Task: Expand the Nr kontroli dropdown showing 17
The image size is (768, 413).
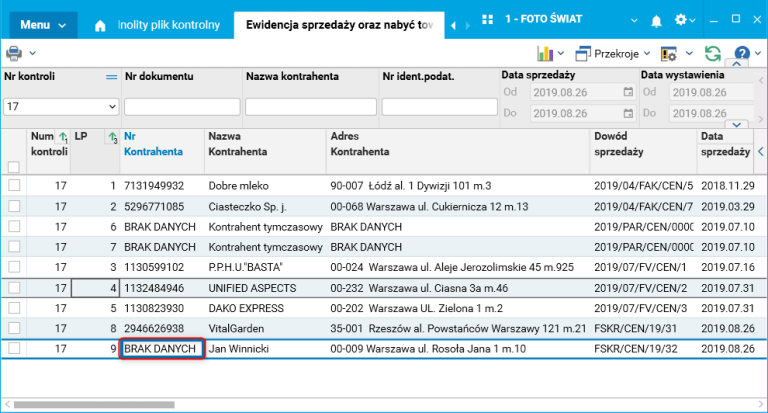Action: [112, 106]
